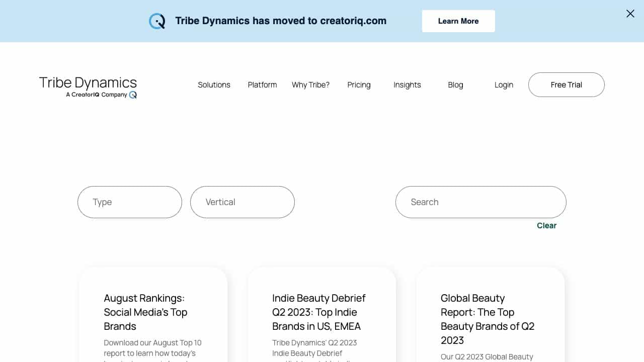644x362 pixels.
Task: Click the Indie Beauty Debrief description text
Action: (315, 350)
